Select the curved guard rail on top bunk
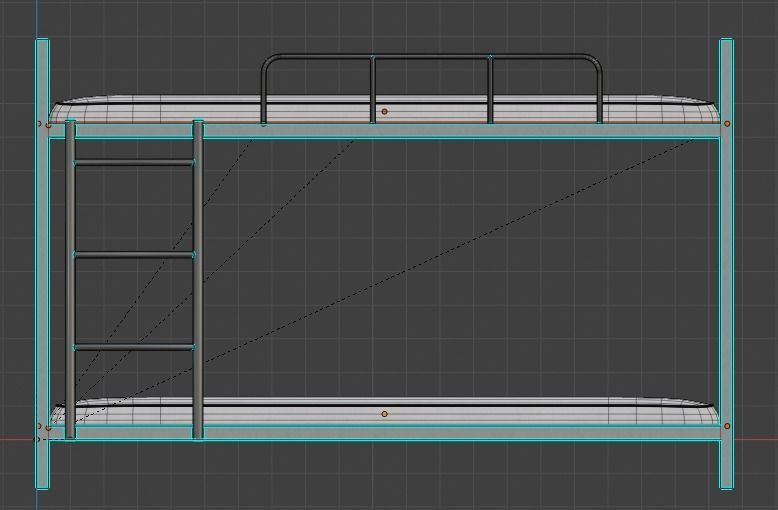Viewport: 778px width, 510px height. [432, 58]
